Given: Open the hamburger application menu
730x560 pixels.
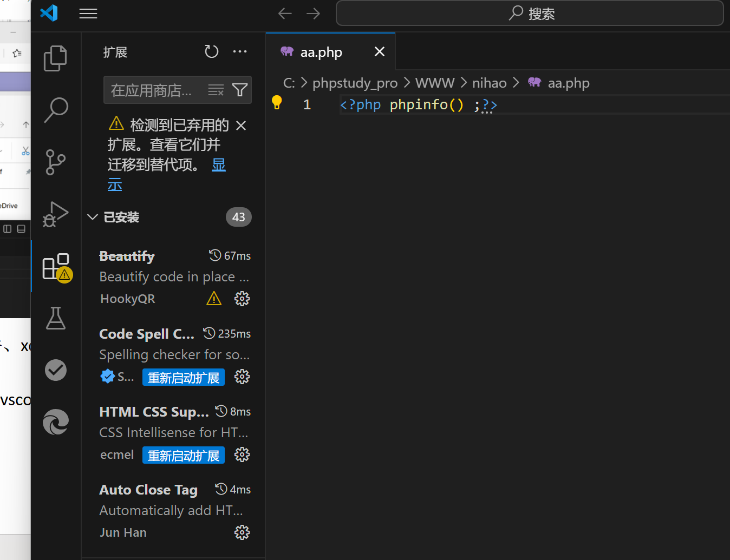Looking at the screenshot, I should pyautogui.click(x=88, y=14).
